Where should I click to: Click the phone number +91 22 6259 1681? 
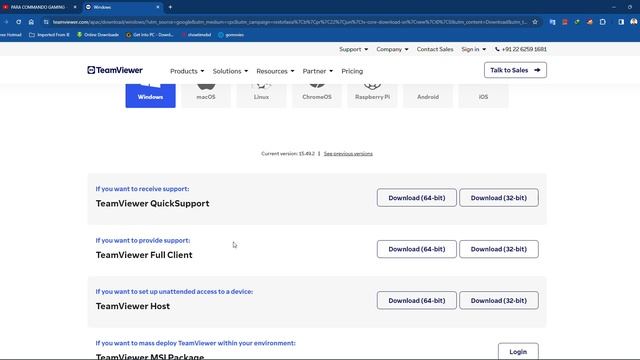pyautogui.click(x=520, y=49)
